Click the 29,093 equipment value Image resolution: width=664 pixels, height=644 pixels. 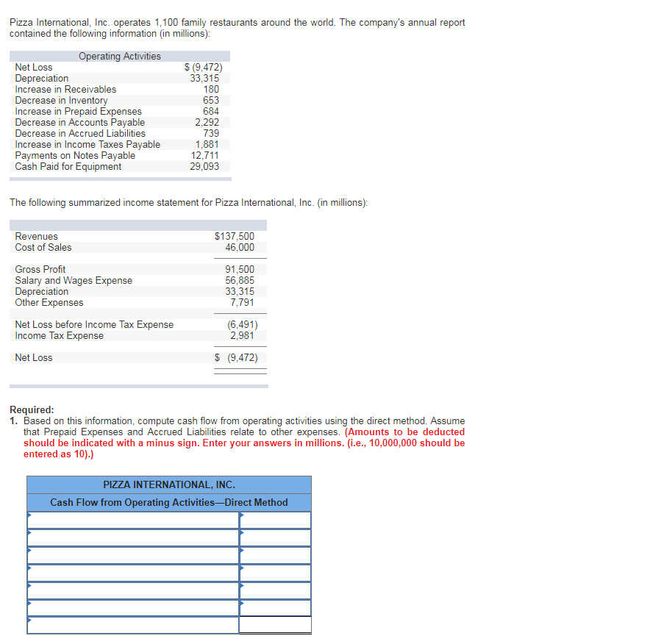(x=204, y=166)
